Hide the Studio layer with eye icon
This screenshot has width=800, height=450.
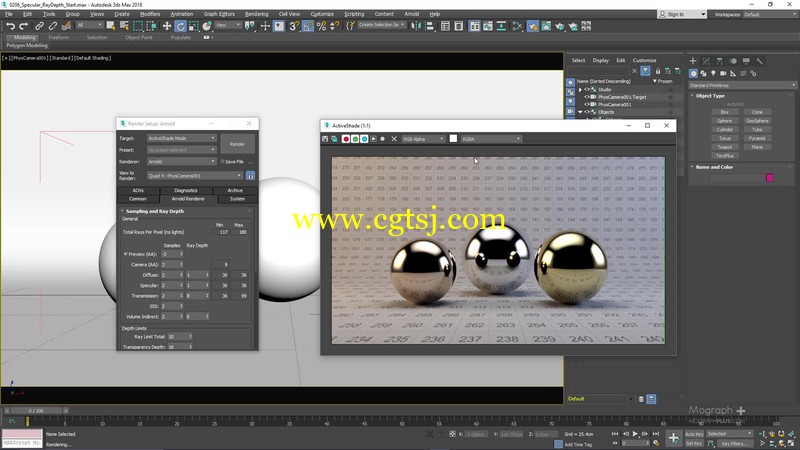tap(587, 89)
